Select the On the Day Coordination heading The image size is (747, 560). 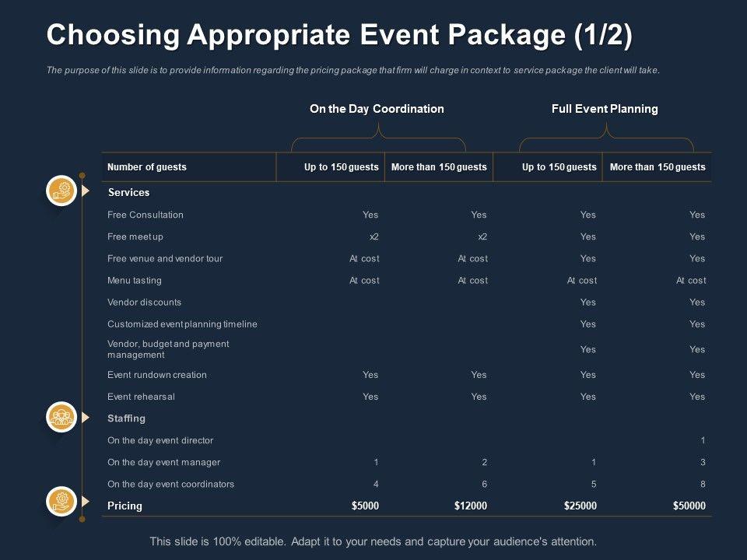pos(377,109)
